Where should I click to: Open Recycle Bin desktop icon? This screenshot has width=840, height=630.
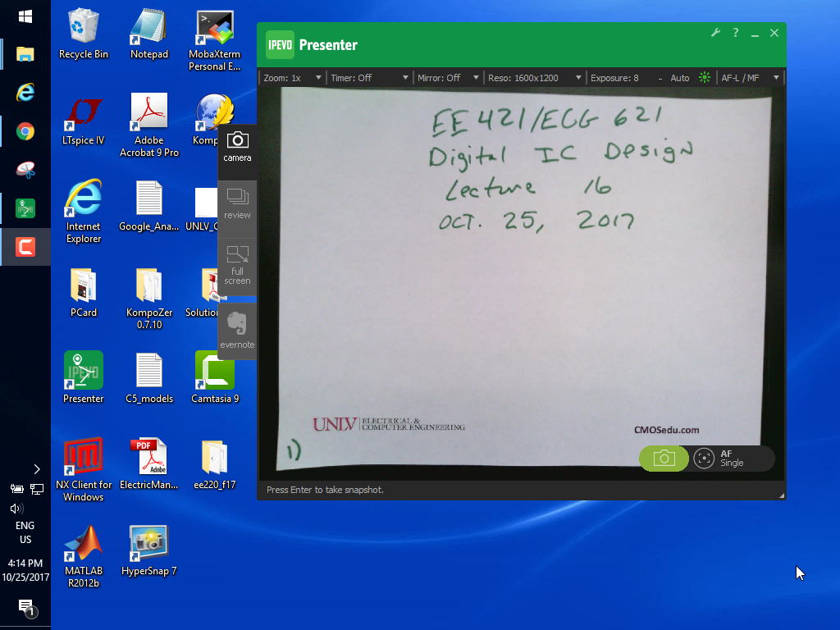pos(84,34)
